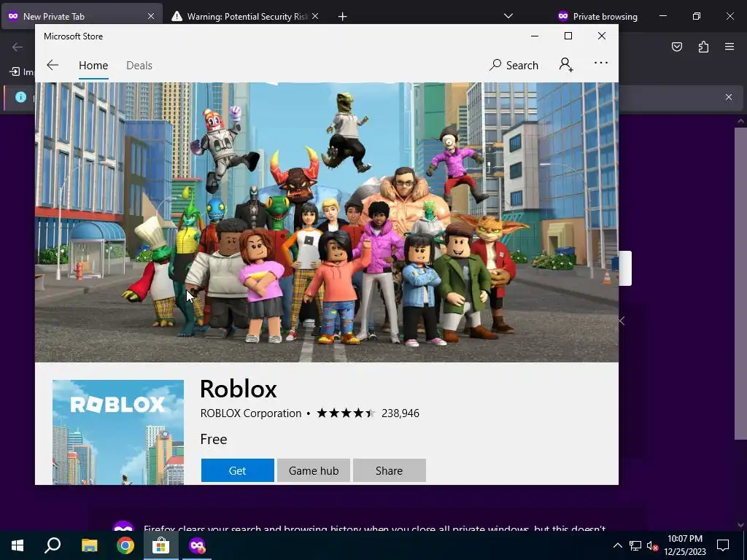Image resolution: width=747 pixels, height=560 pixels.
Task: Click the Firefox vertical scrollbar
Action: pos(740,284)
